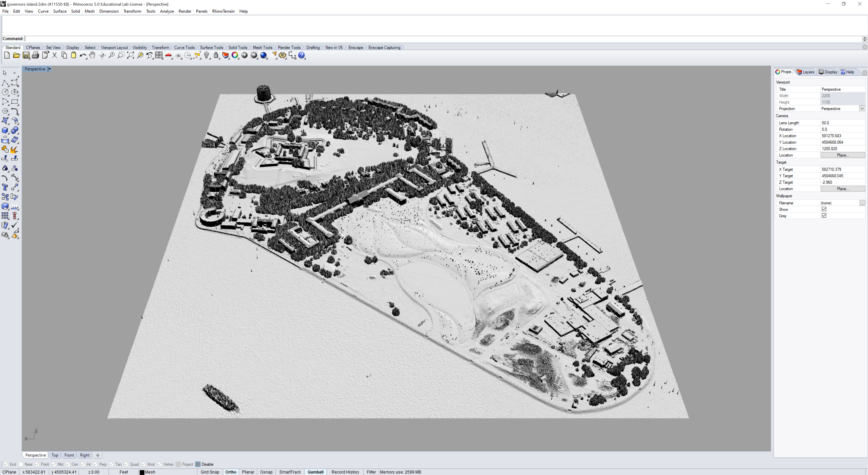Click Place button for Camera Location
This screenshot has width=868, height=475.
point(842,155)
